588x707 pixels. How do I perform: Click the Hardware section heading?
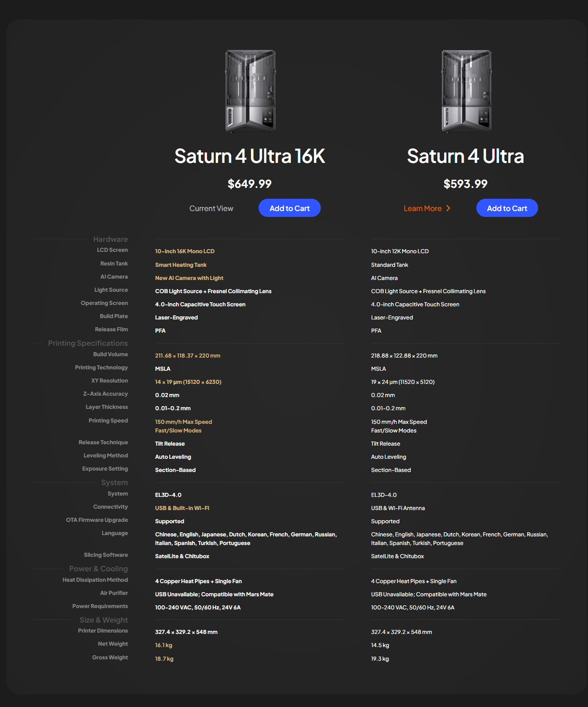click(x=110, y=239)
